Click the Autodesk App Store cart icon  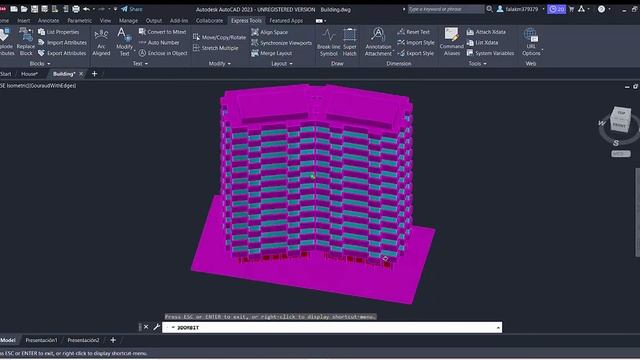click(571, 9)
